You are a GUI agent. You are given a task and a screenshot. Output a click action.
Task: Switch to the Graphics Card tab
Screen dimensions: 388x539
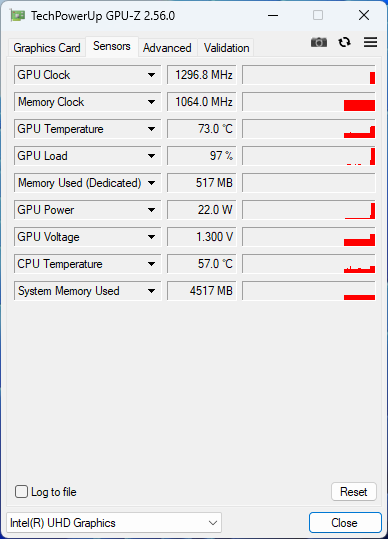pyautogui.click(x=47, y=48)
